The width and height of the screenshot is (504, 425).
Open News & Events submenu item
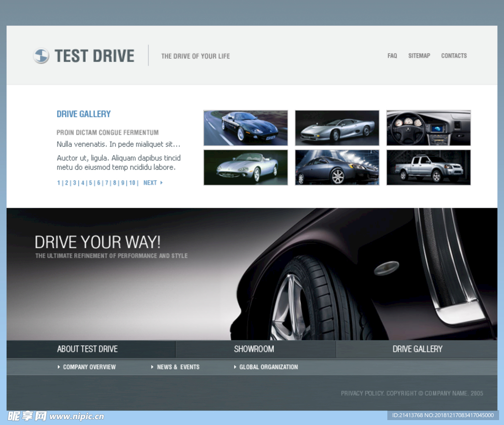(178, 367)
